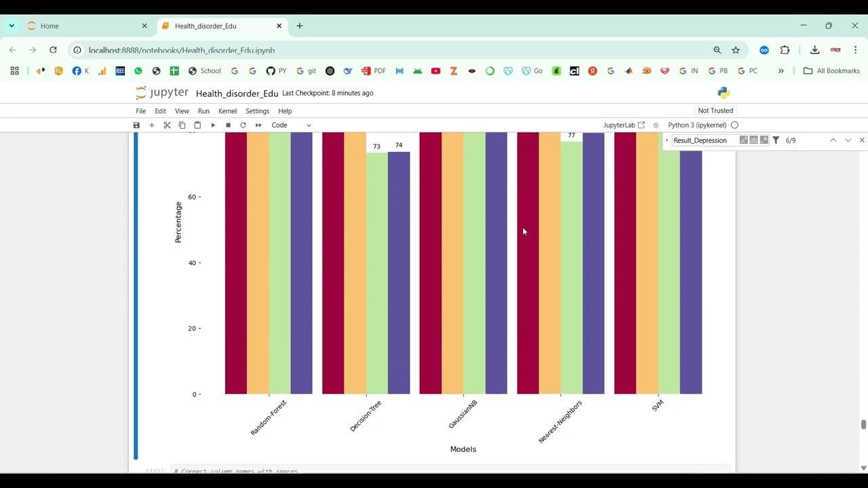Click the GaussianNB axis label
868x488 pixels.
(463, 413)
